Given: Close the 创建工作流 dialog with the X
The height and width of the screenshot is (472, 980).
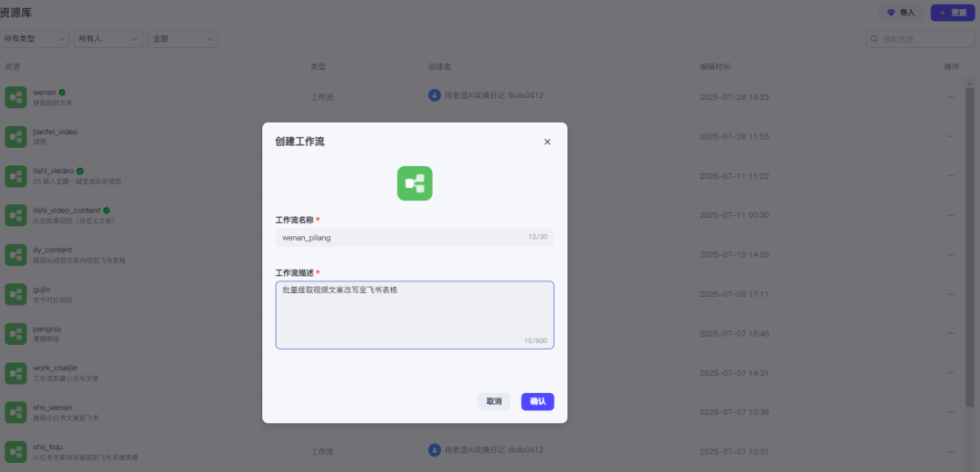Looking at the screenshot, I should click(x=547, y=142).
